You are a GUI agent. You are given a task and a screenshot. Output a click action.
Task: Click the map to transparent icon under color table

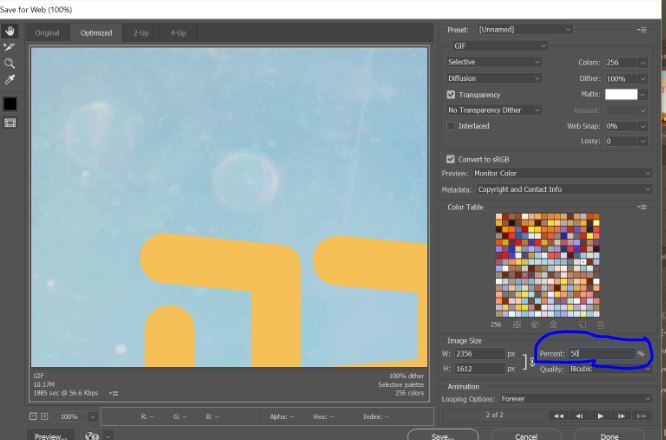click(517, 325)
